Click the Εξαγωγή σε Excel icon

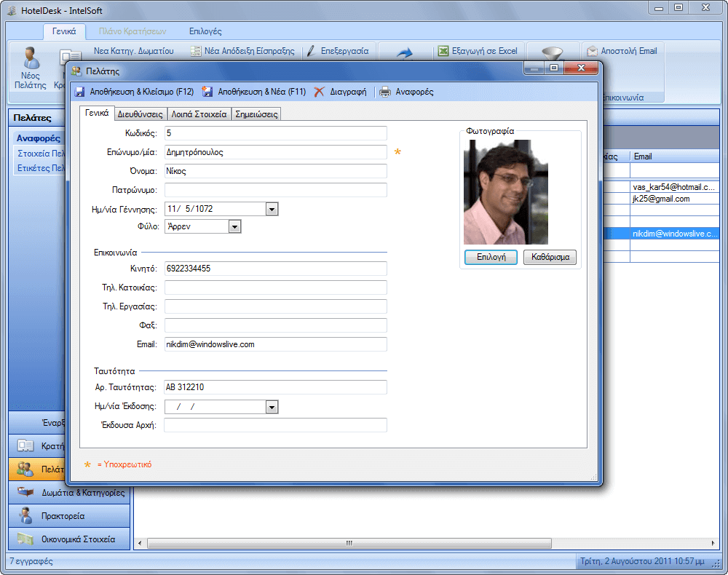443,52
